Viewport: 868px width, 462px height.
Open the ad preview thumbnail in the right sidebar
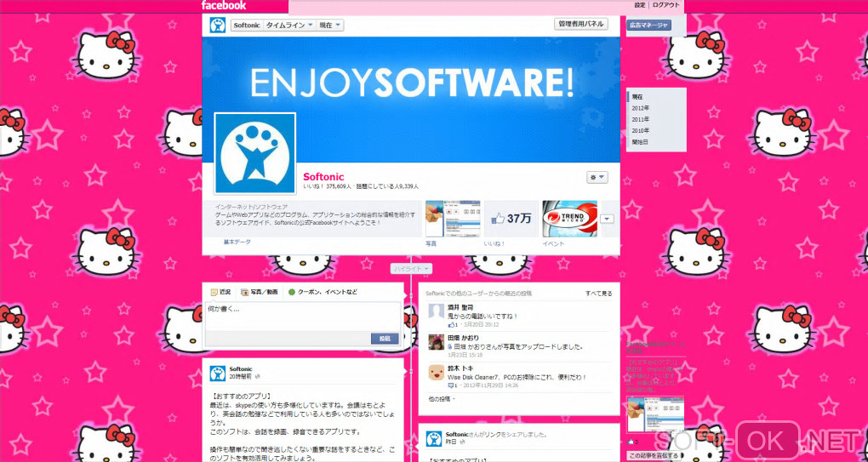tap(655, 414)
